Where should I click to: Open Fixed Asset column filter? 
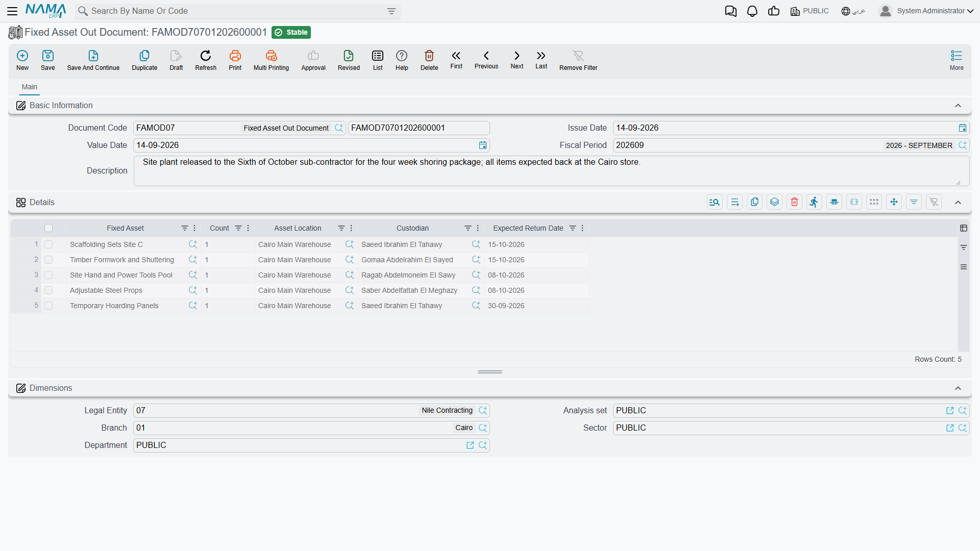click(x=184, y=228)
